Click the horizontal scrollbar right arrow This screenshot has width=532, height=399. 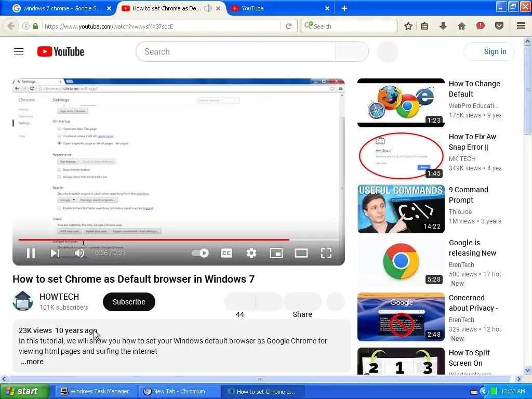[518, 379]
